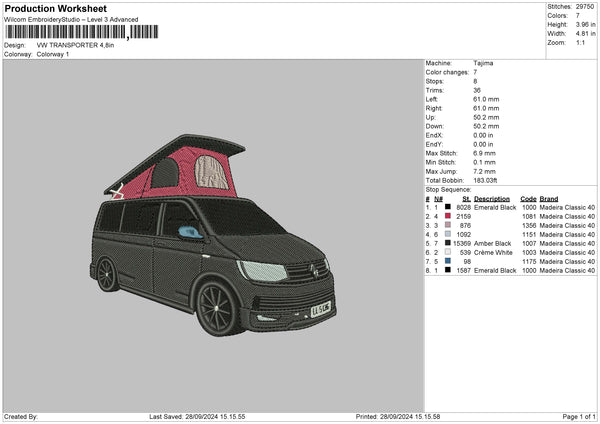Screen dimensions: 600x424
Task: Click thread code 1151
Action: [x=529, y=235]
